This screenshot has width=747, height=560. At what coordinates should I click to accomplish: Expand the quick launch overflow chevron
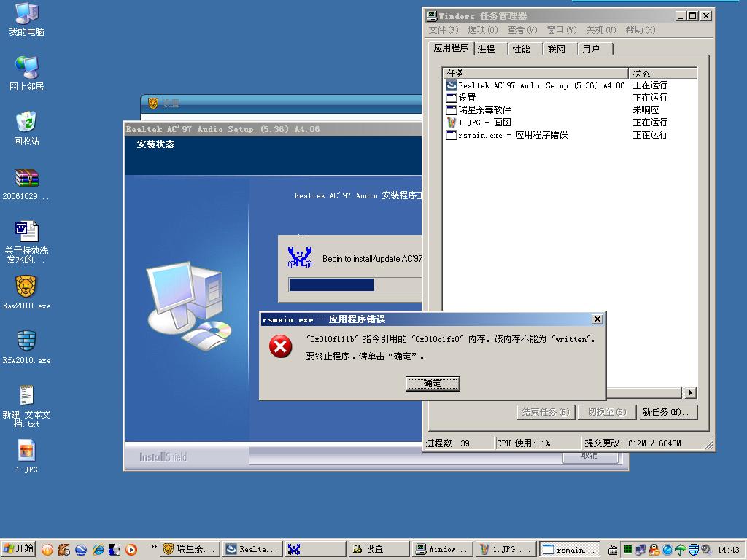click(153, 547)
